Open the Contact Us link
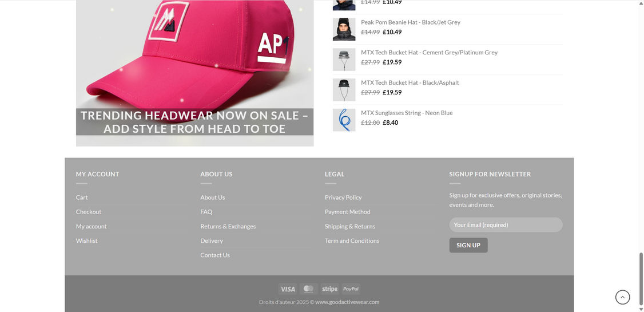 (x=215, y=255)
